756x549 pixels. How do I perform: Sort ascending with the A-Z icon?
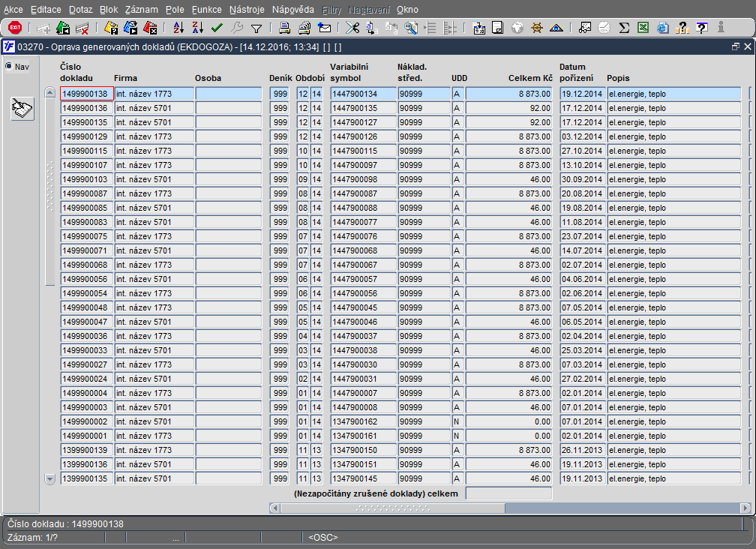(x=178, y=28)
